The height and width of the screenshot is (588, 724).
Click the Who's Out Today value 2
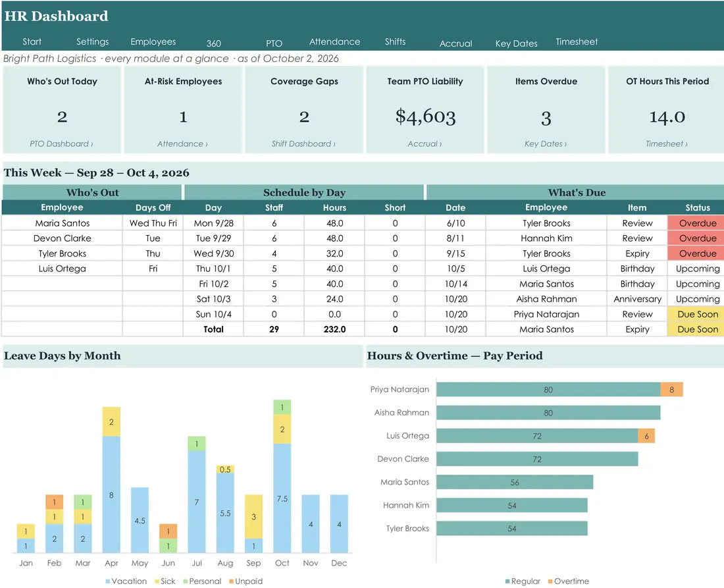point(62,117)
